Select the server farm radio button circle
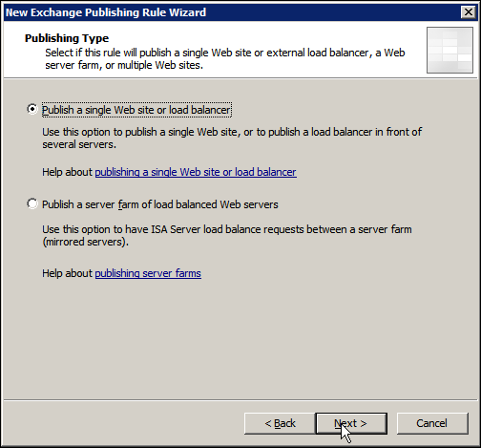481x448 pixels. [x=32, y=204]
